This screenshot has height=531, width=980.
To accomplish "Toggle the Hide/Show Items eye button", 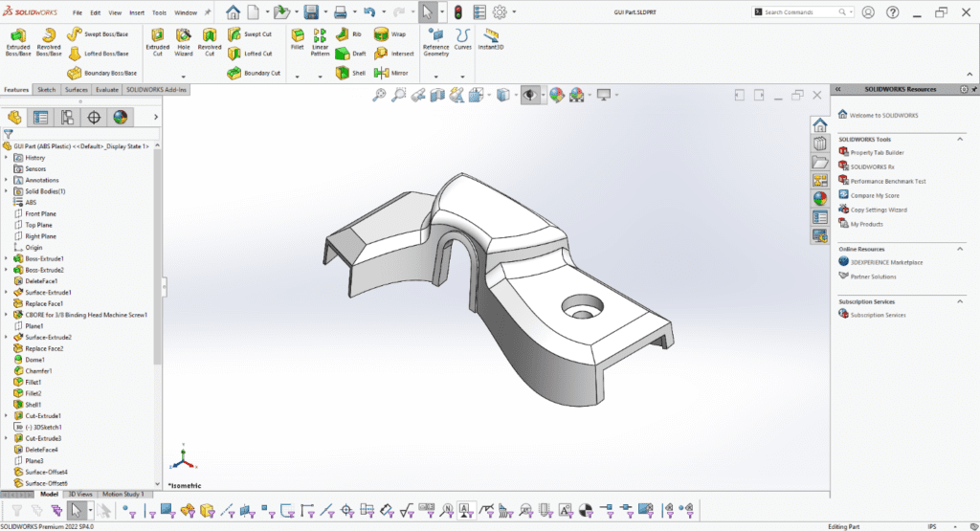I will pyautogui.click(x=529, y=95).
